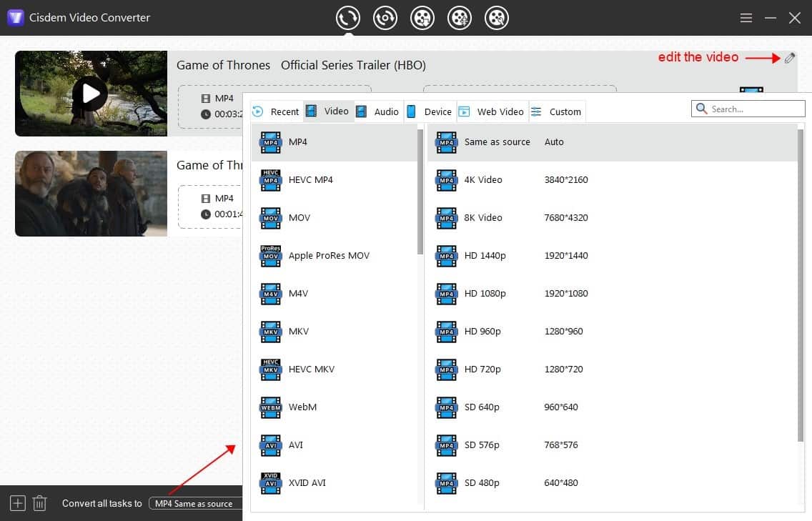Select HEVC MP4 from the format list
Image resolution: width=812 pixels, height=521 pixels.
[310, 180]
